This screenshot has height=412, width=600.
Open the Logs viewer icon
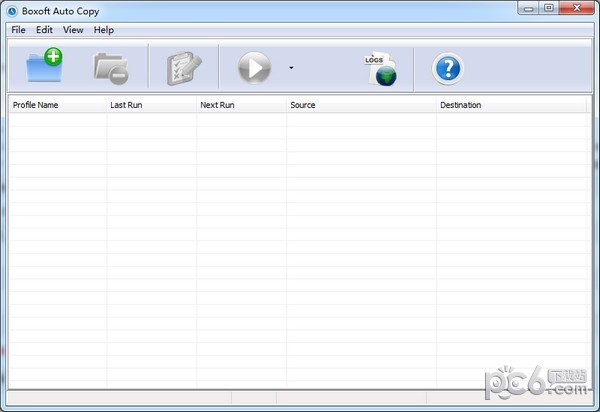[x=380, y=68]
